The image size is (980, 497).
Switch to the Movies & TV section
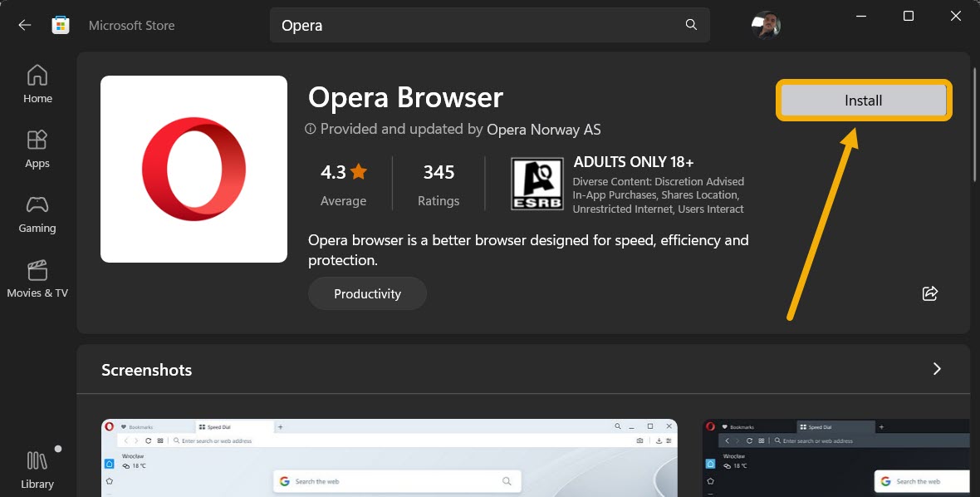(x=37, y=269)
